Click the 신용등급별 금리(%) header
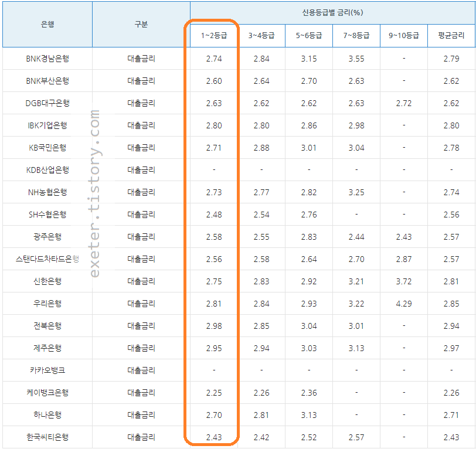 pyautogui.click(x=332, y=12)
